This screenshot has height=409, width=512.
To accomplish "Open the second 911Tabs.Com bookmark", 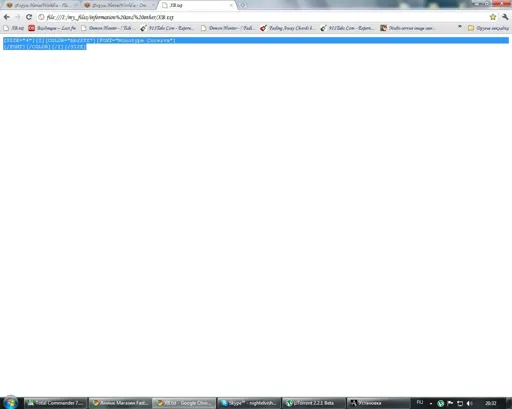I will click(347, 28).
